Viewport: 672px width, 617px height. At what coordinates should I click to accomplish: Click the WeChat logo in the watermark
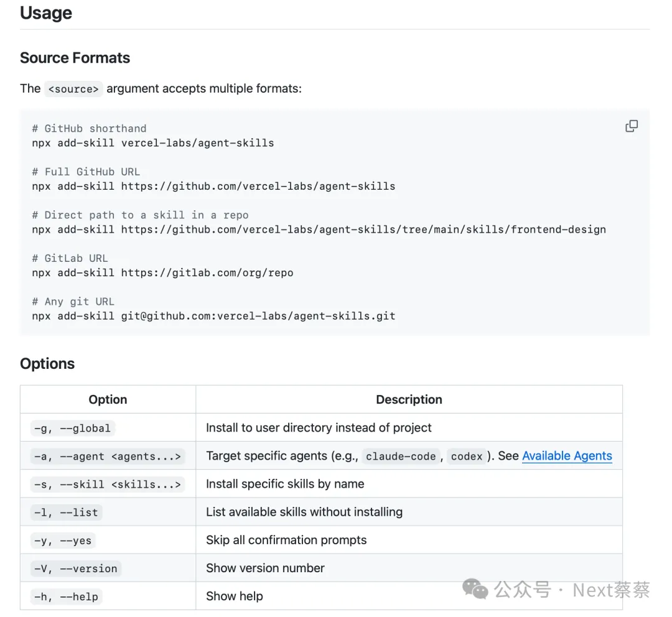(x=477, y=589)
